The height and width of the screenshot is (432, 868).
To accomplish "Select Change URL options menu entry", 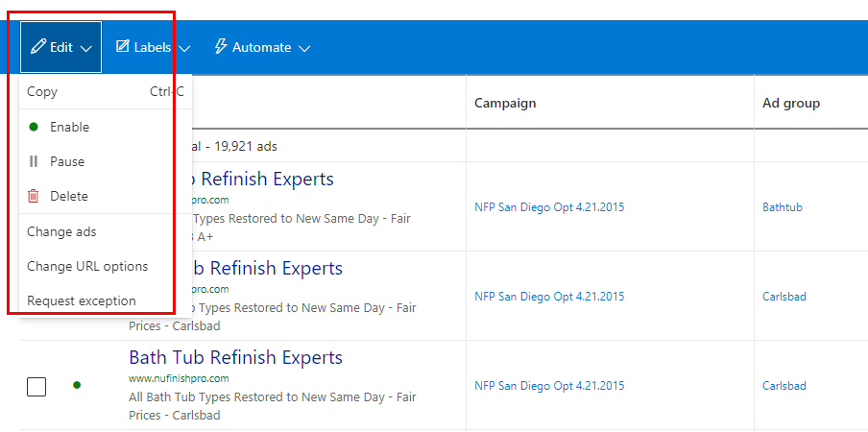I will [x=106, y=267].
